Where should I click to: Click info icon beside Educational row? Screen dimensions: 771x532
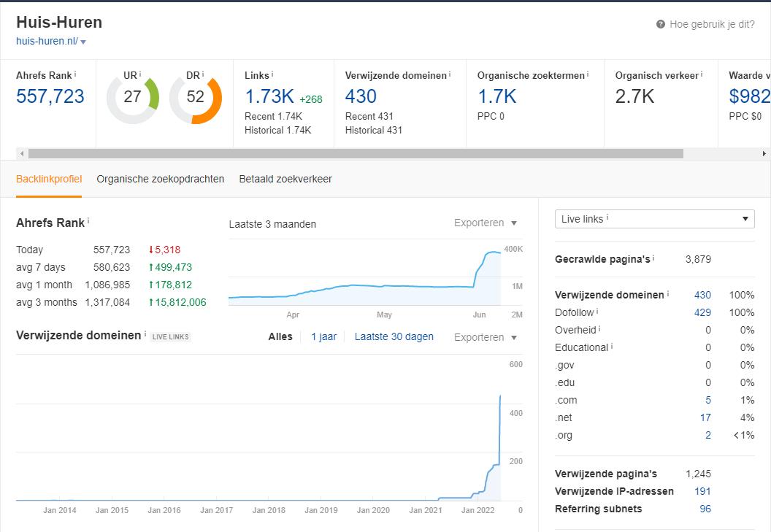[612, 346]
